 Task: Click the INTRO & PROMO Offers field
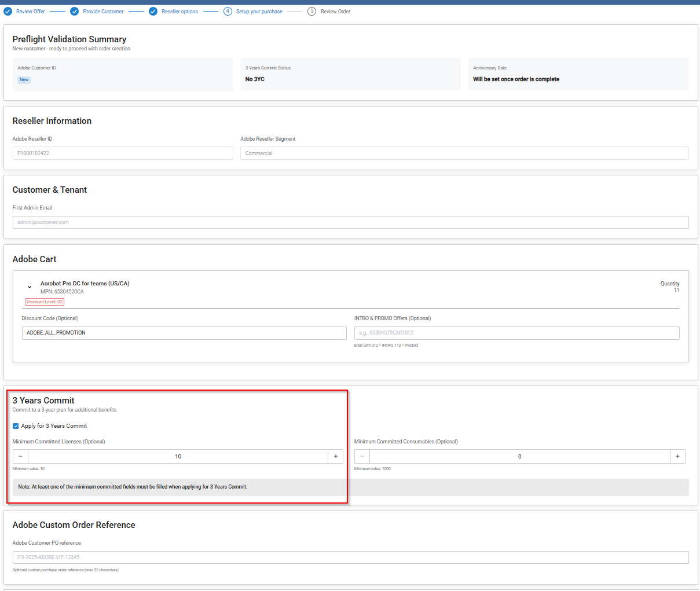click(x=516, y=333)
